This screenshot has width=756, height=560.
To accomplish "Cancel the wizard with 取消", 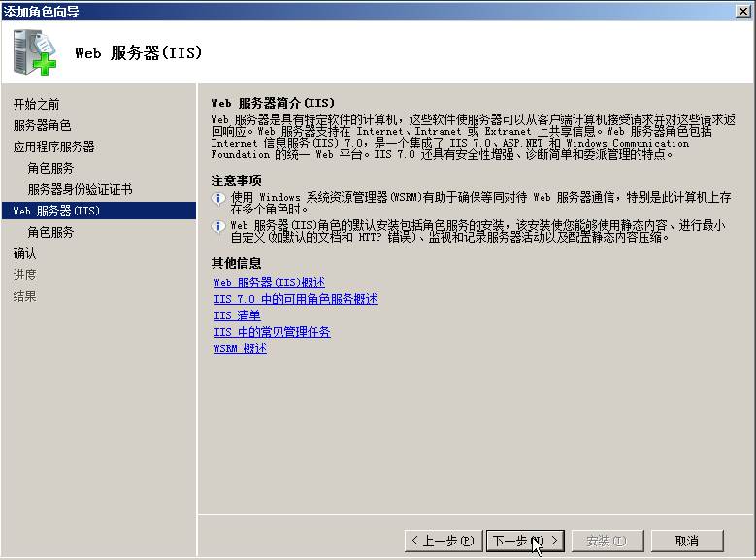I will pyautogui.click(x=687, y=541).
